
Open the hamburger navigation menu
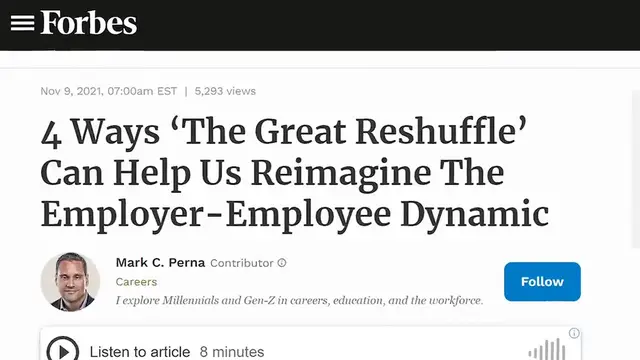pyautogui.click(x=22, y=23)
